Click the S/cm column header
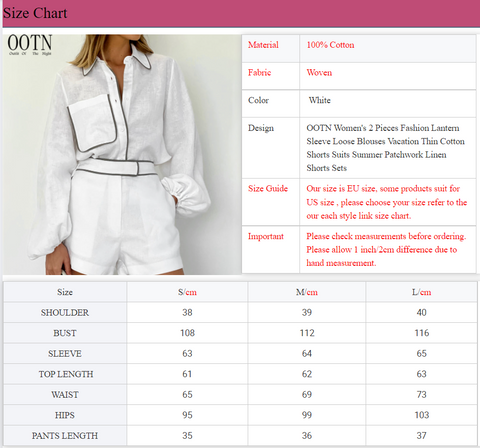 [187, 292]
